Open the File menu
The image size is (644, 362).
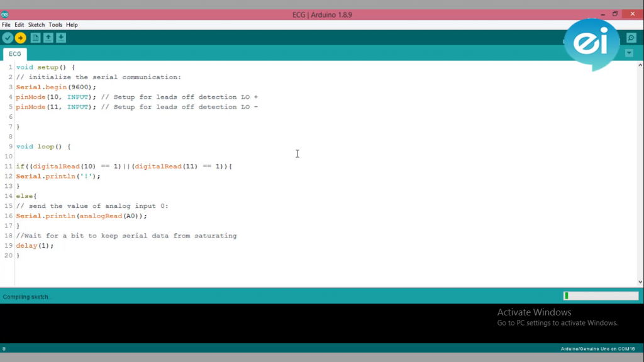[6, 25]
